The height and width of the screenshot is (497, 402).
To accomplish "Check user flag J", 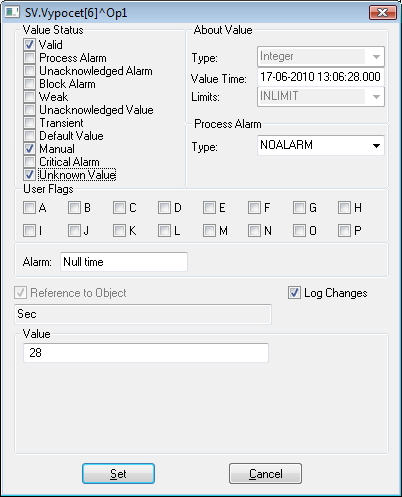I will pyautogui.click(x=74, y=230).
